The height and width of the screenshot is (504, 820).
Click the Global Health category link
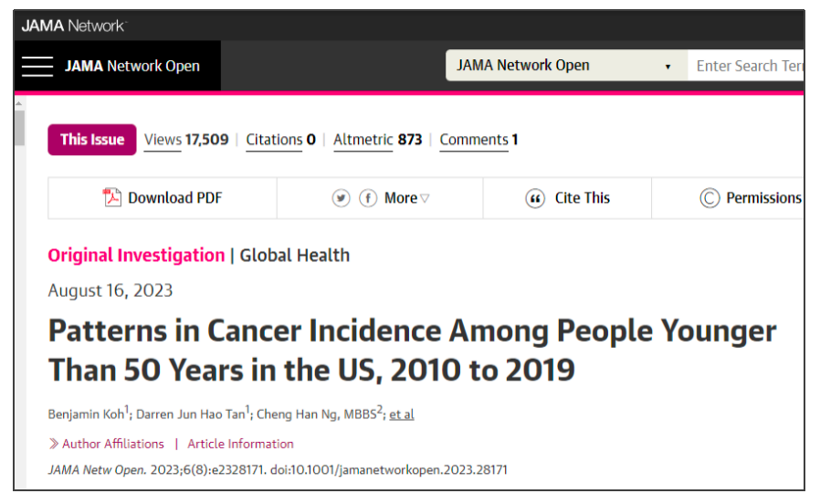tap(295, 256)
